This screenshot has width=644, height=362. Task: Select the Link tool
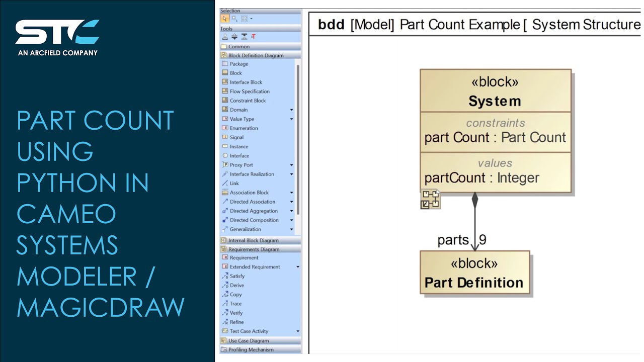[x=230, y=184]
